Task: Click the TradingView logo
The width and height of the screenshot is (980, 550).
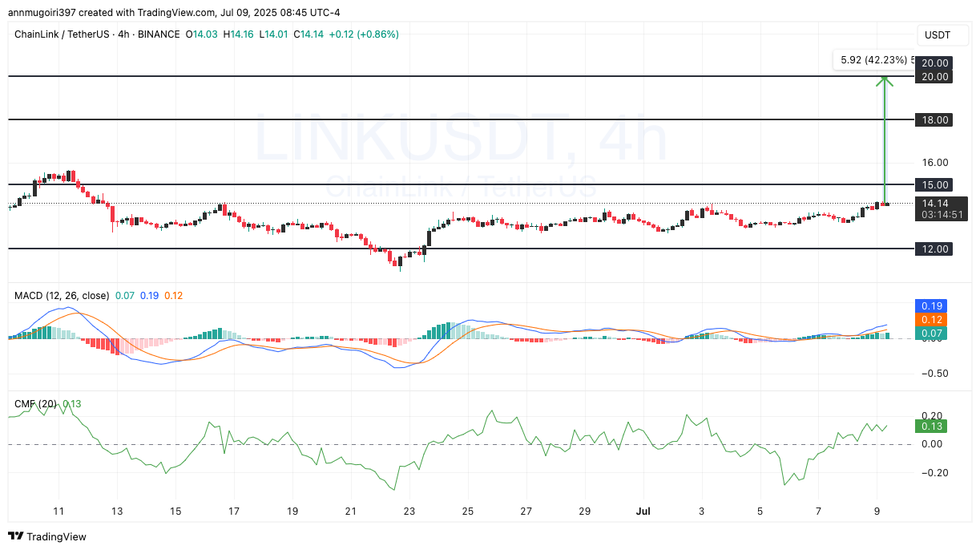Action: point(47,536)
